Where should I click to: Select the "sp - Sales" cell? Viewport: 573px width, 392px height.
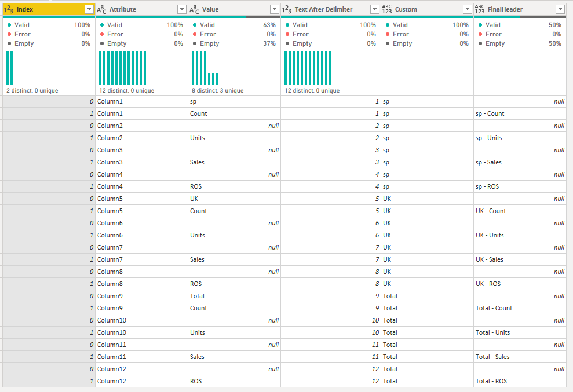[x=520, y=162]
